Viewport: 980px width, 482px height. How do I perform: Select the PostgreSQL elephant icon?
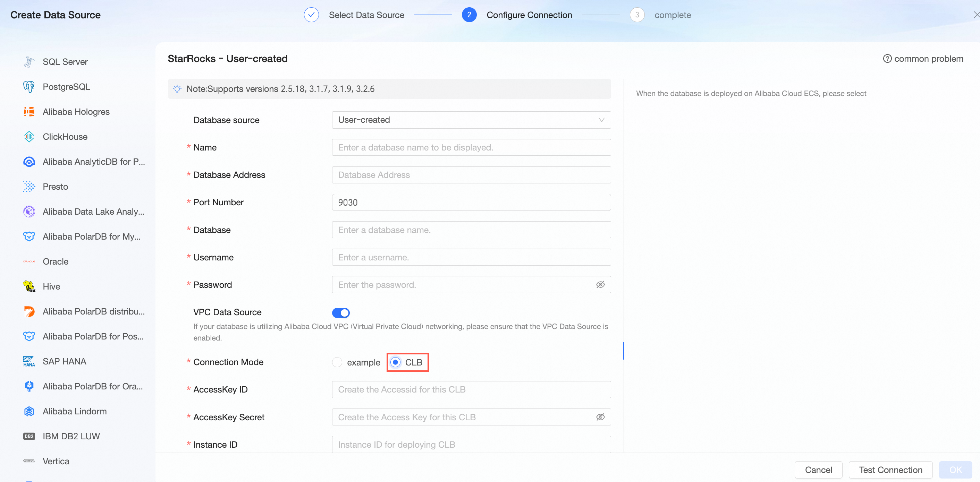[x=29, y=87]
